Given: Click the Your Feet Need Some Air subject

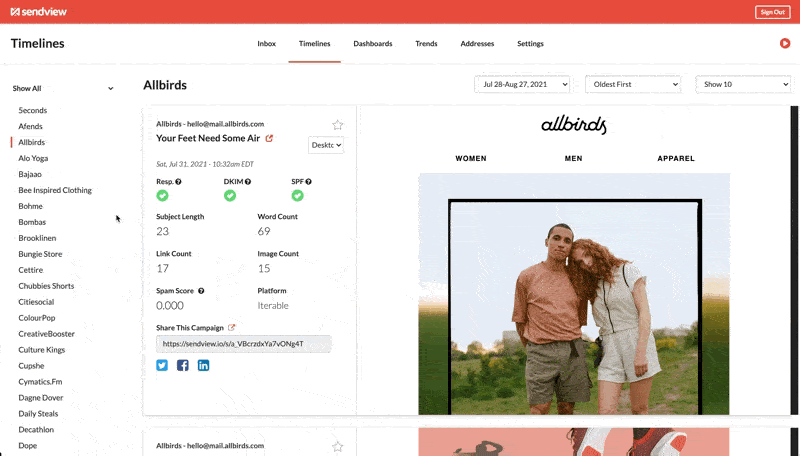Looking at the screenshot, I should [208, 138].
